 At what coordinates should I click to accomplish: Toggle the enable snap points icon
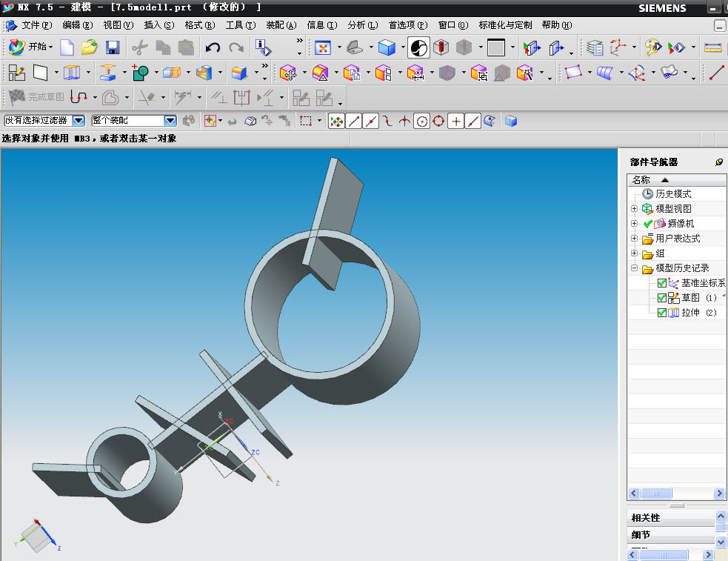337,122
